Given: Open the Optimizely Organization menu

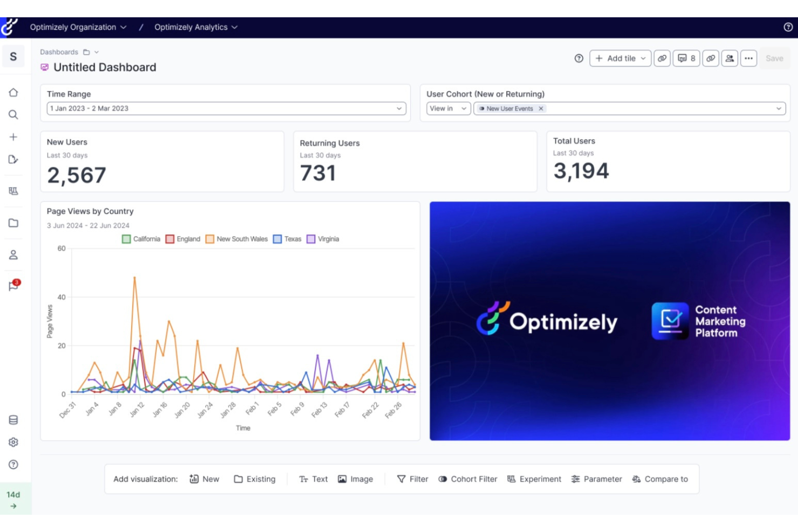Looking at the screenshot, I should tap(78, 27).
